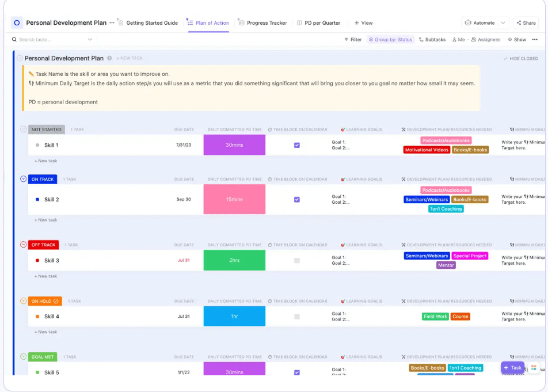
Task: Collapse the Personal Development Plan list
Action: [20, 58]
